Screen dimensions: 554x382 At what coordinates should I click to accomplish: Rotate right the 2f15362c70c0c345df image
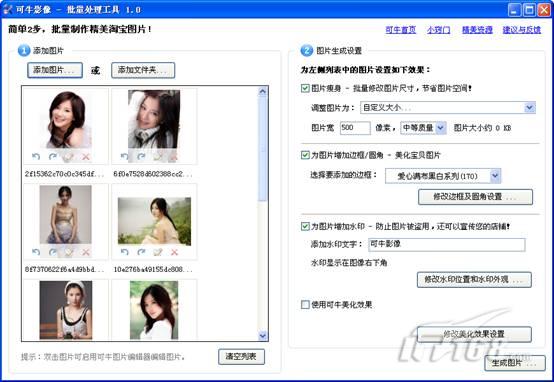coord(52,157)
